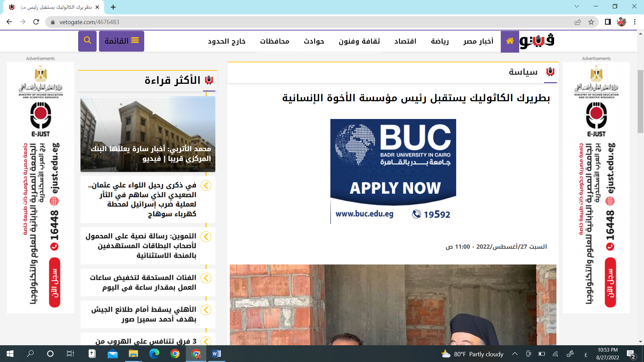Click the share page icon in address bar
This screenshot has height=362, width=644.
(578, 22)
